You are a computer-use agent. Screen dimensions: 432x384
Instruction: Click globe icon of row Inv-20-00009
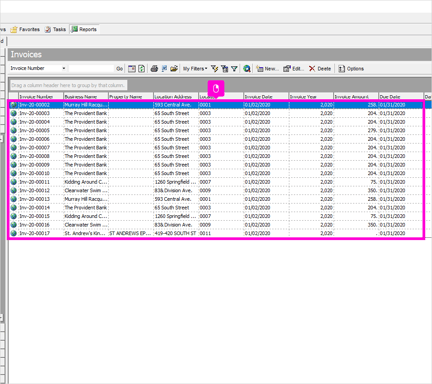click(13, 165)
